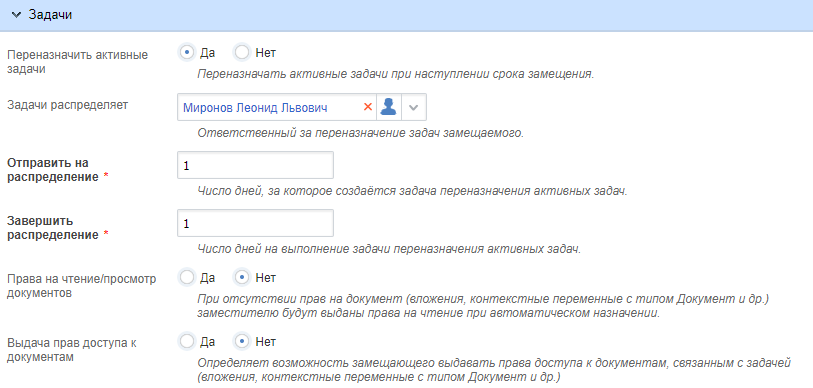Click hint starting Определяет возможность замещающего
Image resolution: width=813 pixels, height=388 pixels.
494,370
